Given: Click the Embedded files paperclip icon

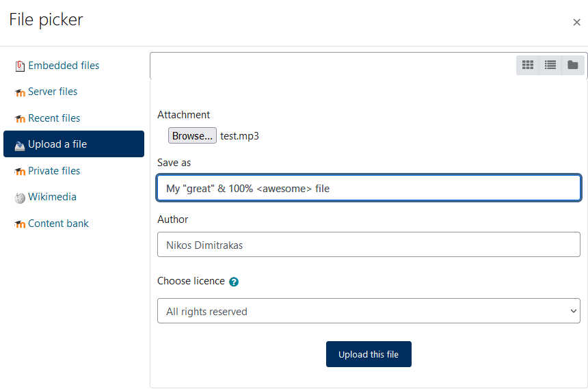Looking at the screenshot, I should 20,66.
